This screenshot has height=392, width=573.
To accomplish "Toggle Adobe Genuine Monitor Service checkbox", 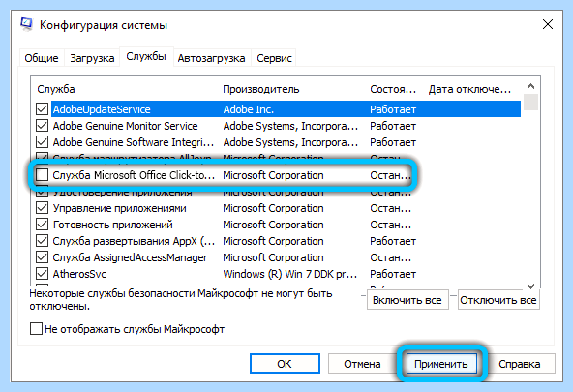I will (x=42, y=126).
